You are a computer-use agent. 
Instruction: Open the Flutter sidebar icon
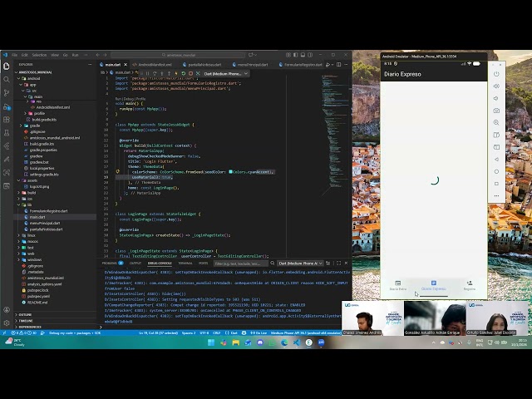(7, 146)
